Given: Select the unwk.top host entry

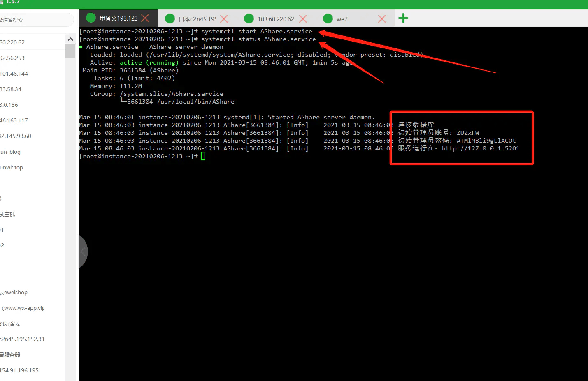Looking at the screenshot, I should (12, 167).
